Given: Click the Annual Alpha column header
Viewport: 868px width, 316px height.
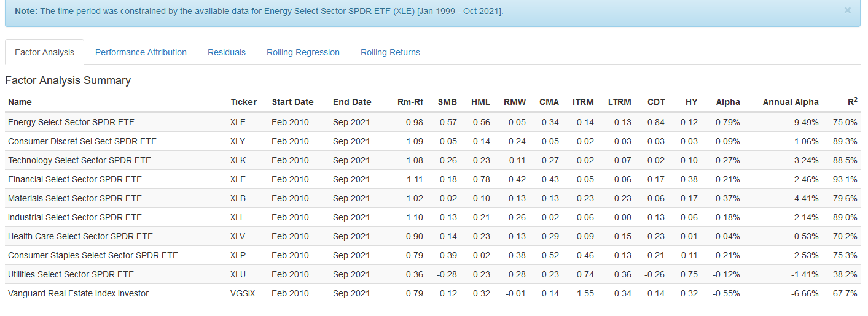Looking at the screenshot, I should pos(791,102).
